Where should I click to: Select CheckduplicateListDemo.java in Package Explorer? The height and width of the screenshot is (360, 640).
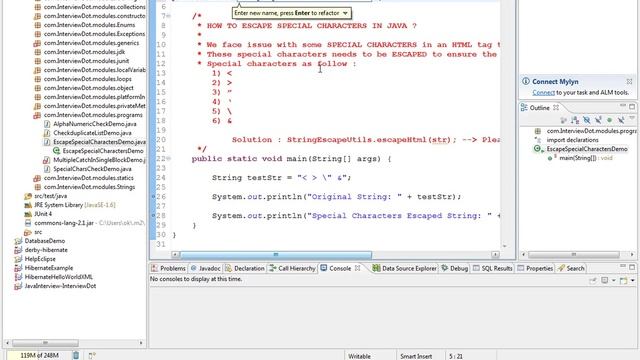pos(92,133)
